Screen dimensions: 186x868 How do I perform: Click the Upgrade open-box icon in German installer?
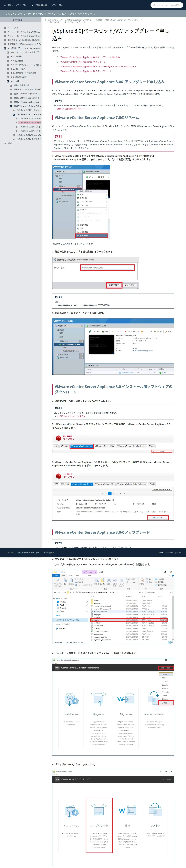point(99,699)
